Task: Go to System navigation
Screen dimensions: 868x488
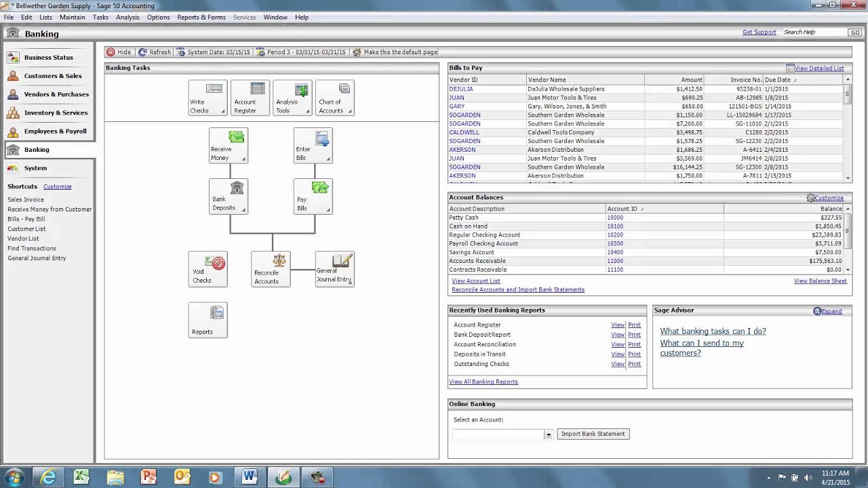Action: (48, 168)
